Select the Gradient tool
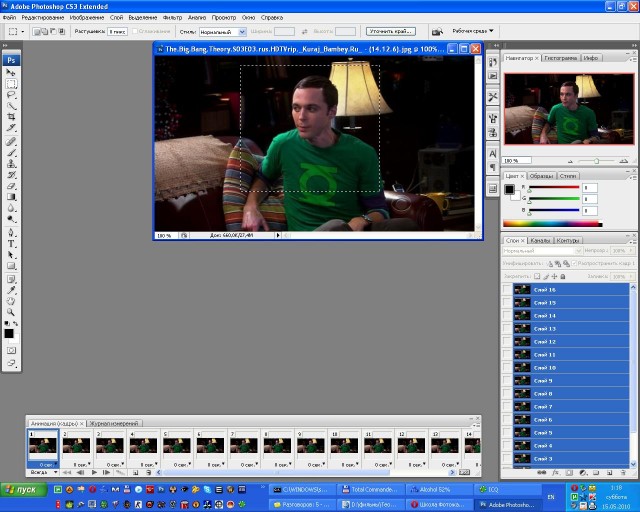Screen dimensions: 640x512 (11, 197)
